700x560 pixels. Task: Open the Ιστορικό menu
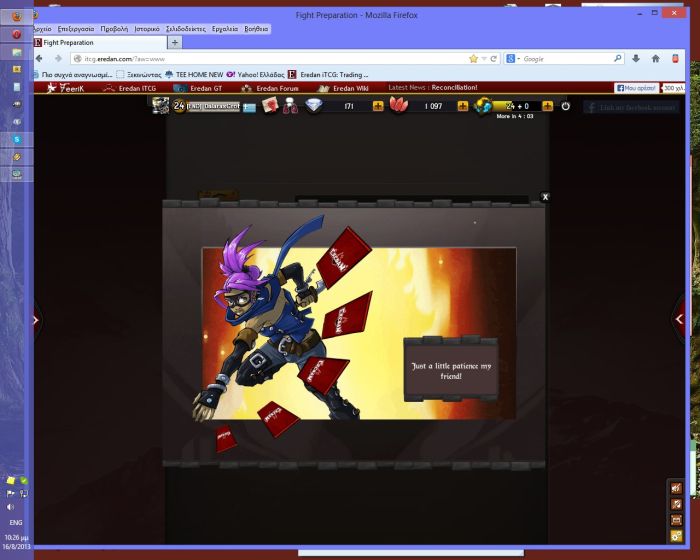click(147, 29)
